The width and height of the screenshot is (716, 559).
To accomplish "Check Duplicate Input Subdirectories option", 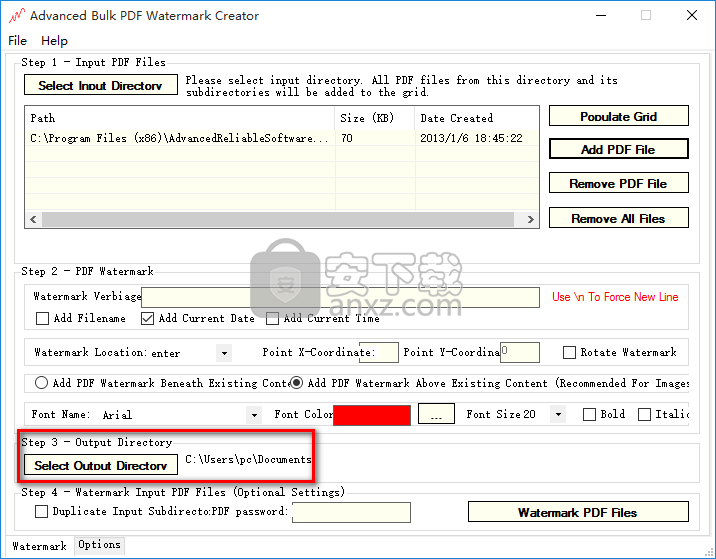I will pyautogui.click(x=42, y=512).
